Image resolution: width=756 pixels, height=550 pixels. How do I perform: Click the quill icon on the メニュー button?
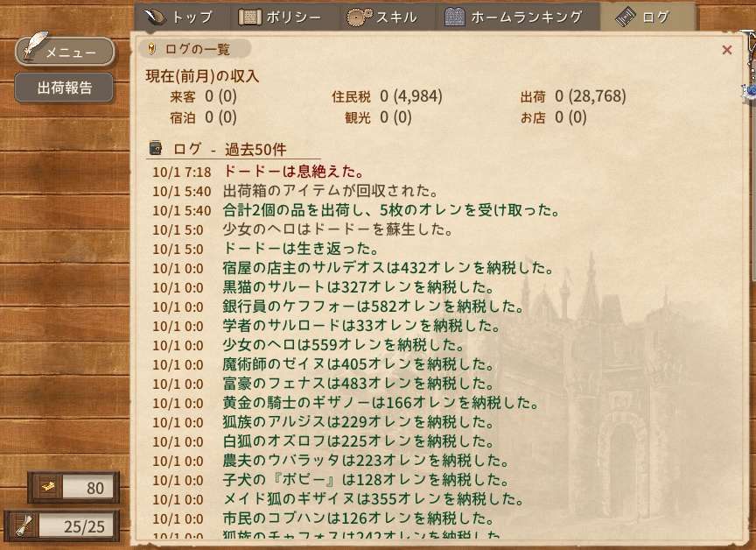coord(35,46)
